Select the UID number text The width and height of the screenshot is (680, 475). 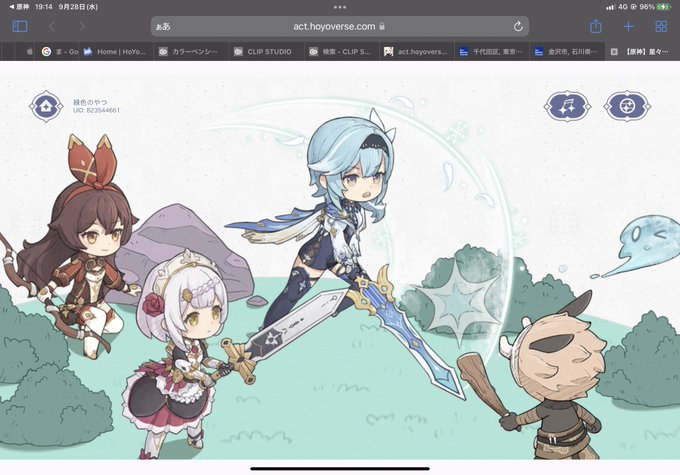(x=96, y=111)
